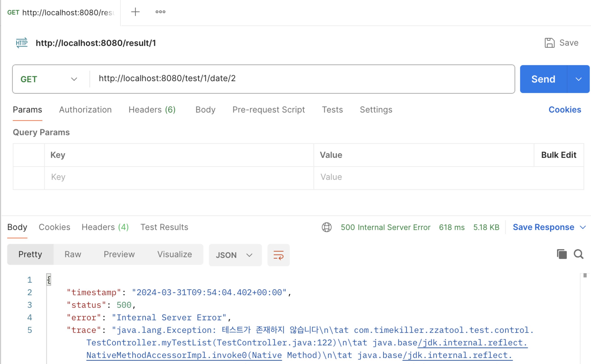The height and width of the screenshot is (364, 591).
Task: Select the Visualize response view
Action: click(x=175, y=254)
